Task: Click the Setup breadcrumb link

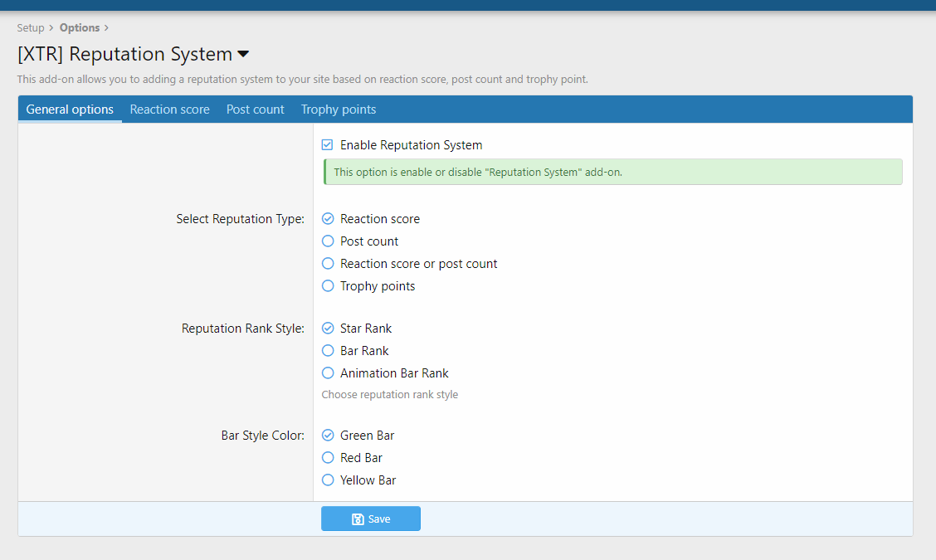Action: click(x=31, y=28)
